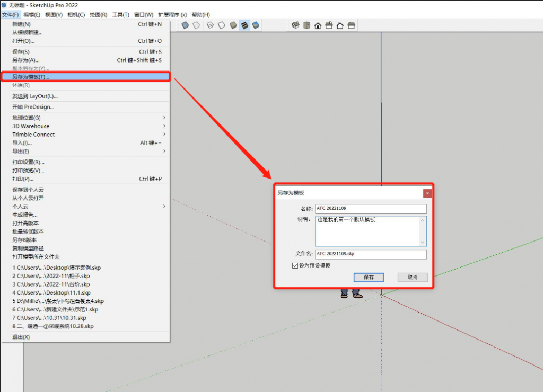Choose 打开高版本 menu entry
The width and height of the screenshot is (543, 392).
86,223
